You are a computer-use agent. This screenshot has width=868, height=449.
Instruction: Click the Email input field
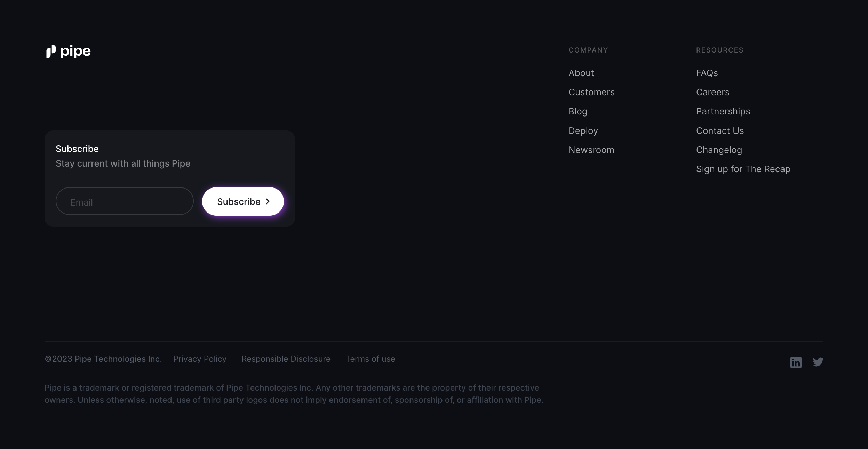124,201
